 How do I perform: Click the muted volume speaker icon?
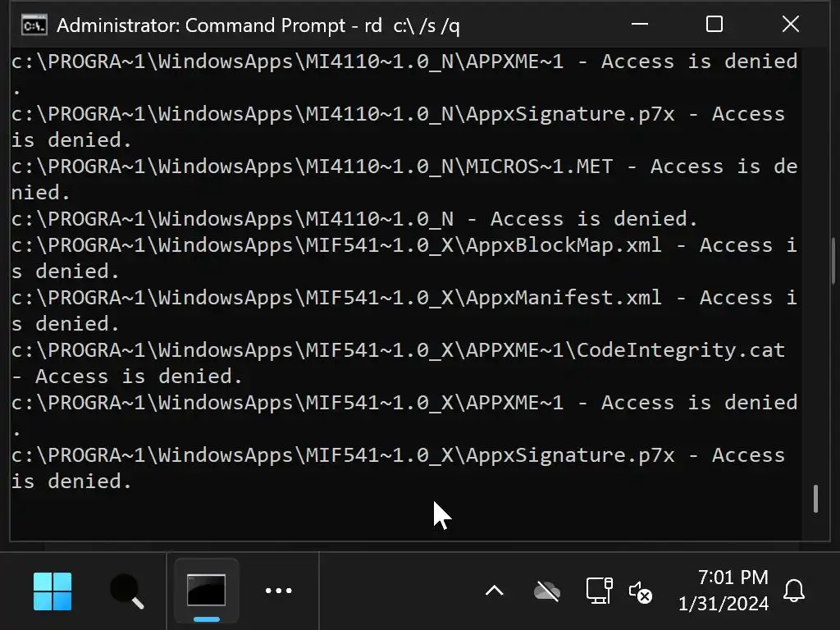(640, 591)
